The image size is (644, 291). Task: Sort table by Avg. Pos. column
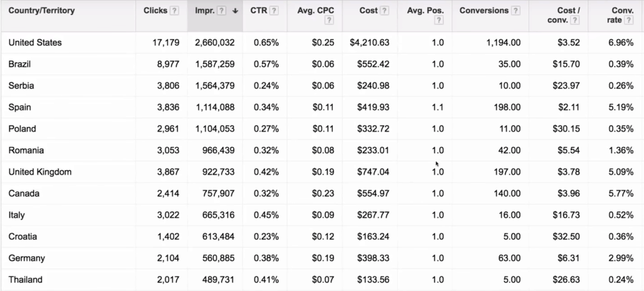(426, 11)
